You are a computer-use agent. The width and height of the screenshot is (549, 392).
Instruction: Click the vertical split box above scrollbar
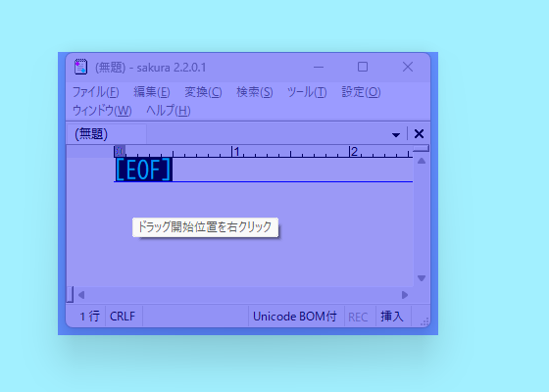point(422,148)
